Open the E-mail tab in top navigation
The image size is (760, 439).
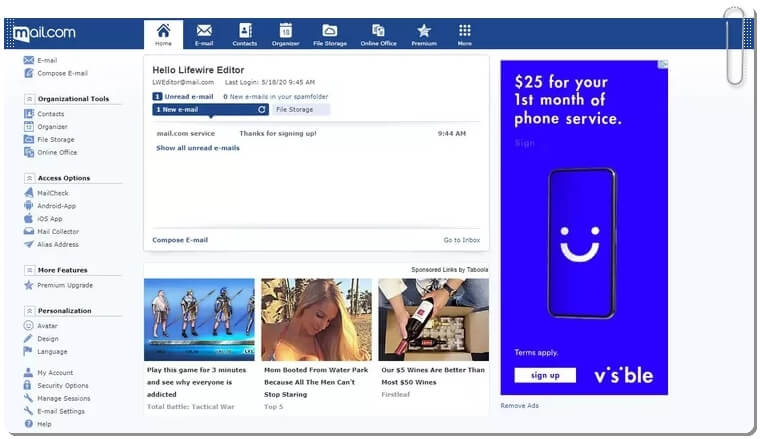pyautogui.click(x=204, y=34)
